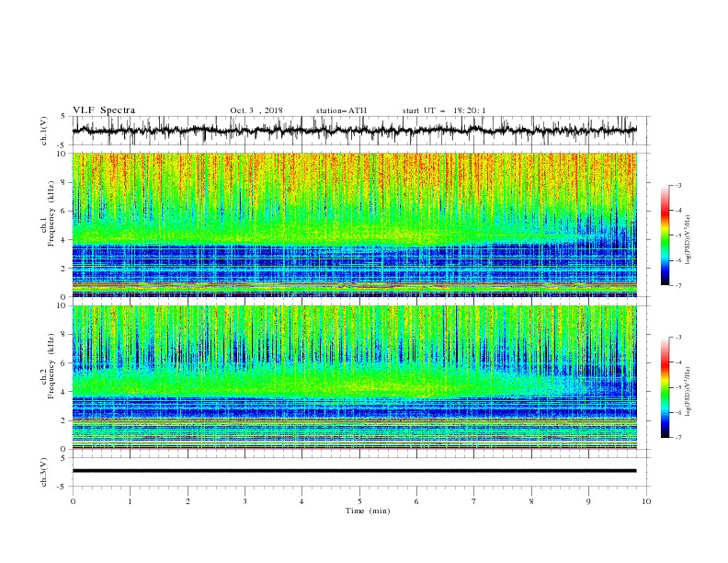Click the flat ch.3 voltage trace
Screen dimensions: 728x563
pyautogui.click(x=354, y=471)
